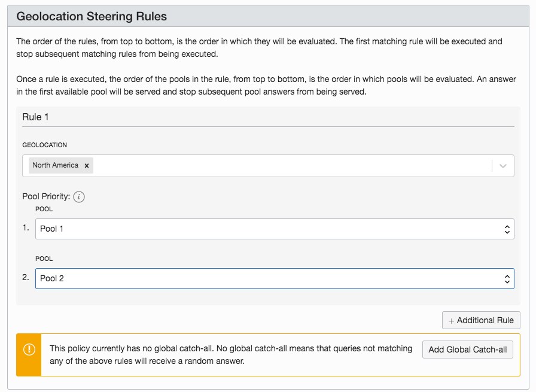Click the plus icon on Additional Rule
Image resolution: width=536 pixels, height=392 pixels.
451,321
